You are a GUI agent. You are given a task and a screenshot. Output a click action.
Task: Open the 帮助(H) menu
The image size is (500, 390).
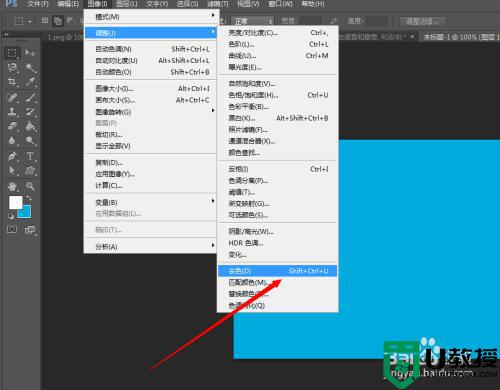pos(313,4)
